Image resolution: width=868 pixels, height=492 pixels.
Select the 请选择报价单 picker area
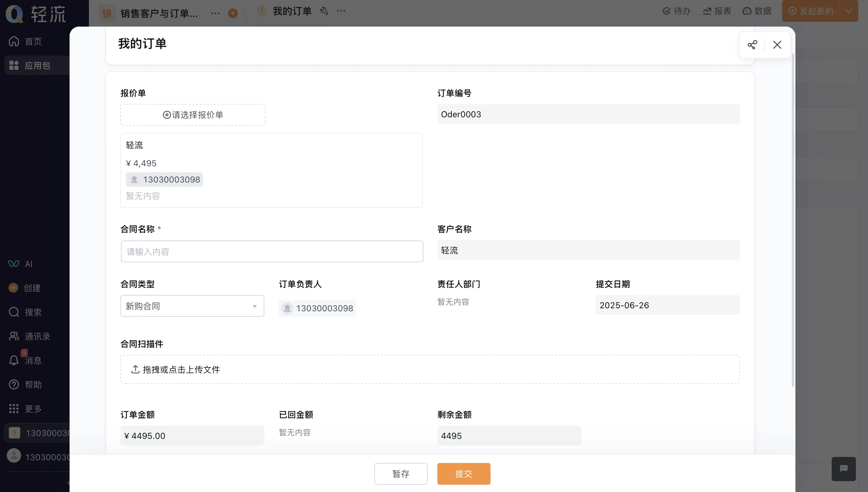click(193, 115)
